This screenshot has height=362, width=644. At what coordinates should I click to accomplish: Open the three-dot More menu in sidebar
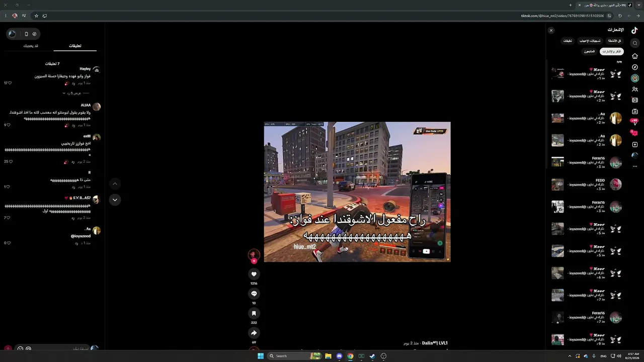point(635,166)
